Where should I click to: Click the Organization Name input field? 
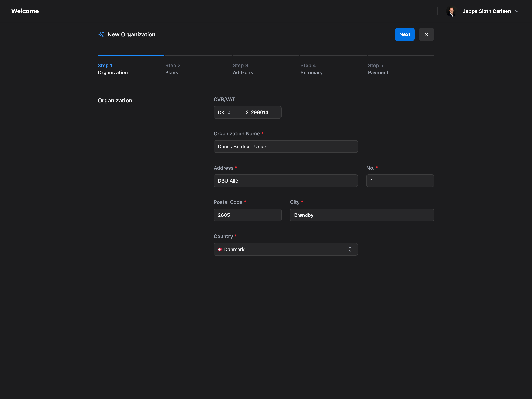tap(285, 146)
